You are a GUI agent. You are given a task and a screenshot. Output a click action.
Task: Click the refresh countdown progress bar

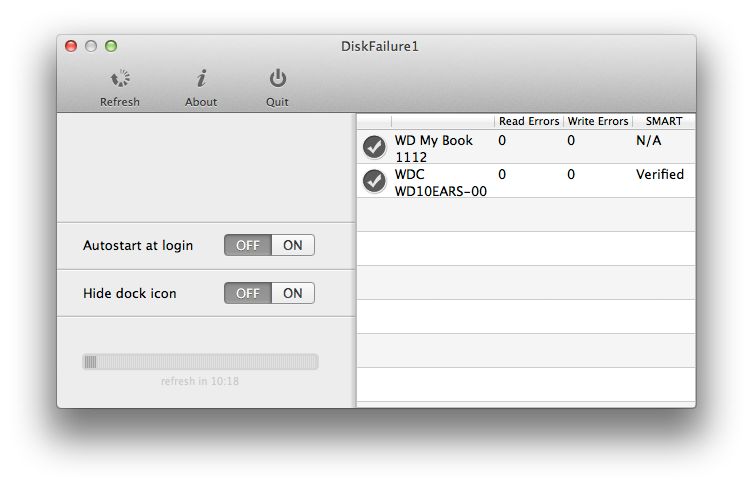[x=200, y=362]
